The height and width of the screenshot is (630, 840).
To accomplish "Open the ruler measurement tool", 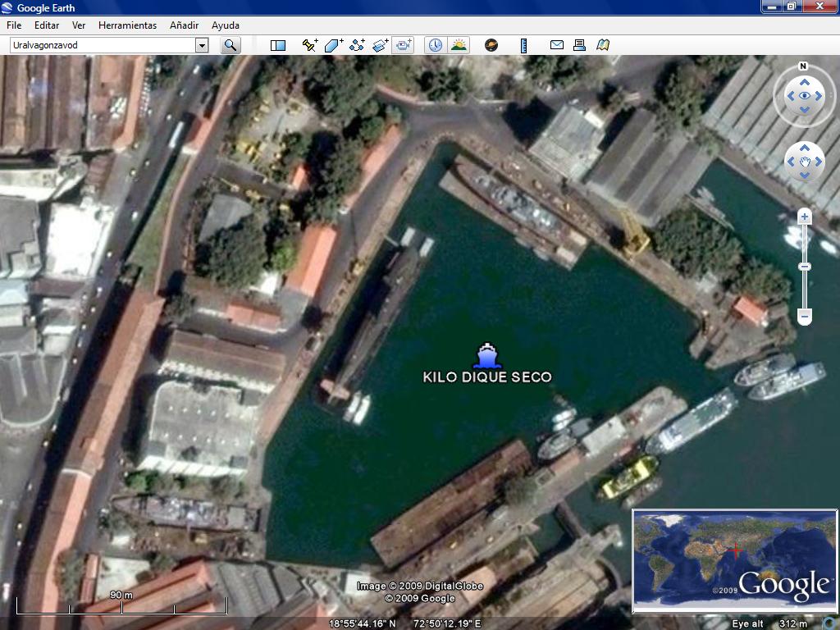I will [x=523, y=45].
